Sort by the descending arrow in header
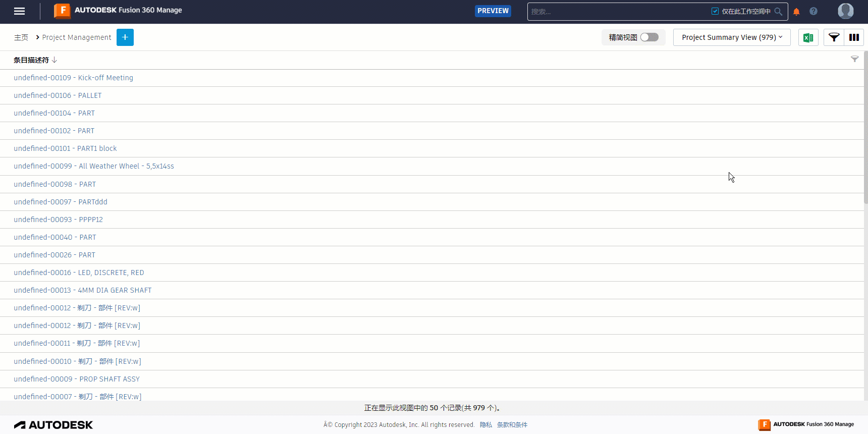 point(55,60)
